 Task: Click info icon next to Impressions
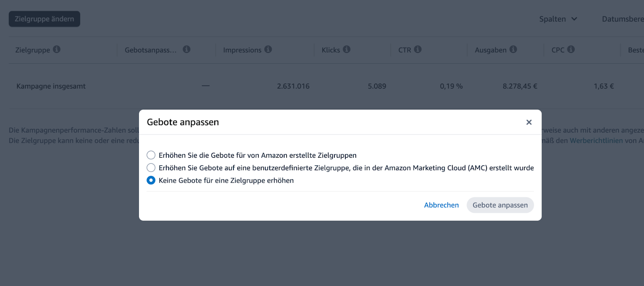(x=268, y=49)
